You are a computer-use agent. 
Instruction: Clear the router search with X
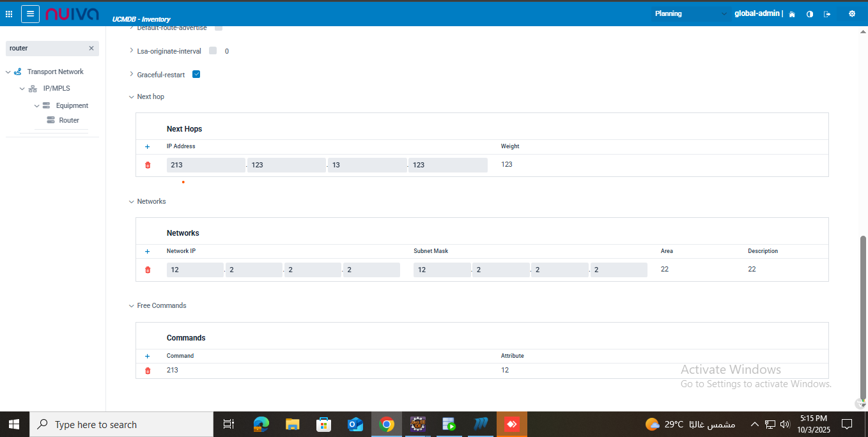91,48
